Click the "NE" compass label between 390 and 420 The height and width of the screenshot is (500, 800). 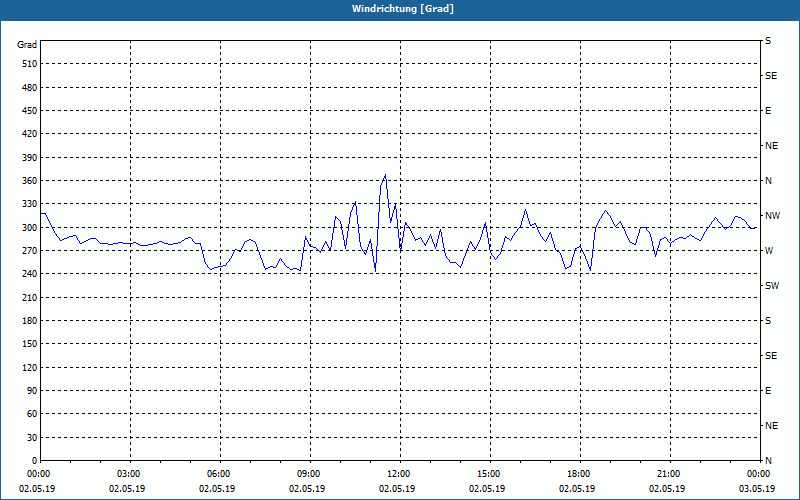[771, 146]
